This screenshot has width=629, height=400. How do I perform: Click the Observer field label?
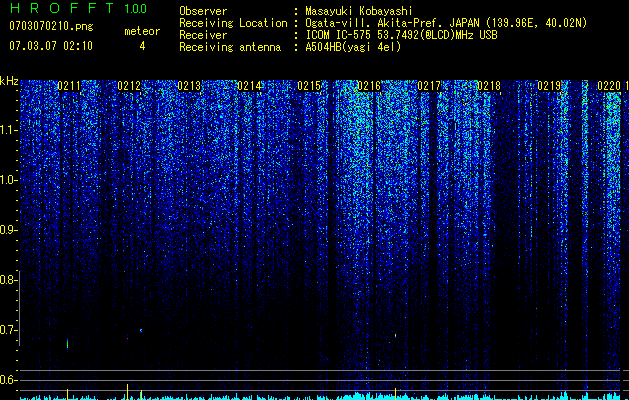[x=203, y=11]
